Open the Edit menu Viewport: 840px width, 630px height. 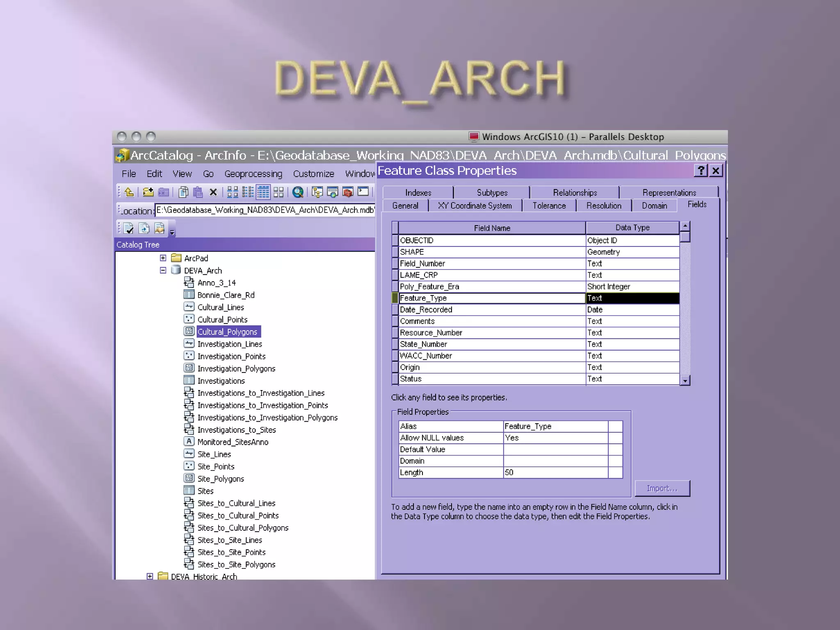155,174
